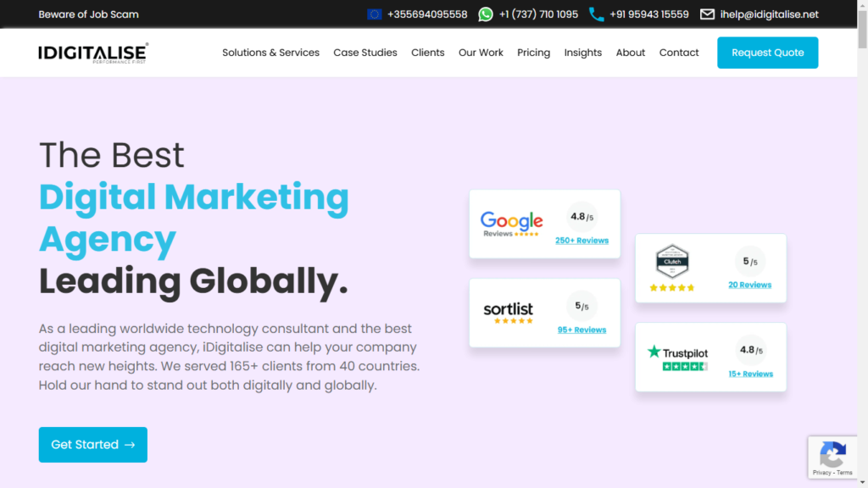Click the +1 (737) 710 1095 number

538,14
